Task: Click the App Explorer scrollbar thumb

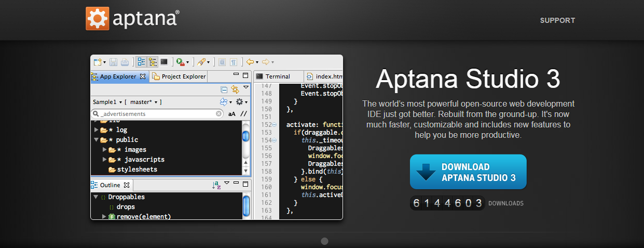Action: click(x=246, y=136)
